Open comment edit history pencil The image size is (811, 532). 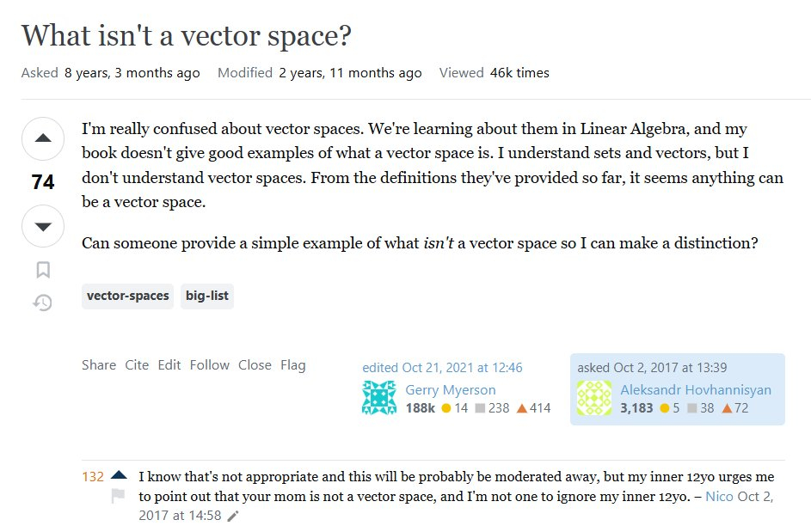pyautogui.click(x=233, y=517)
